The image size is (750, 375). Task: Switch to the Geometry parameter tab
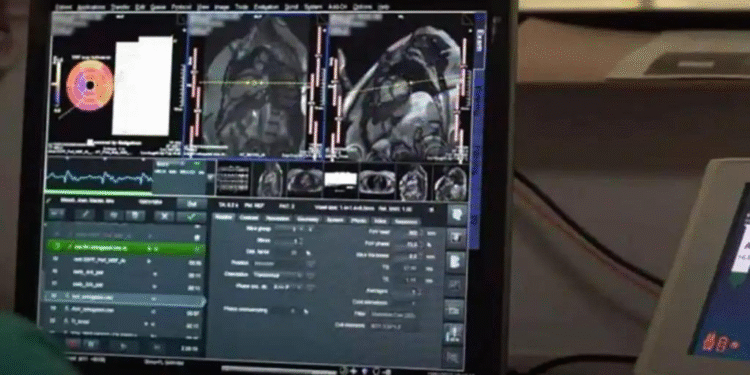pyautogui.click(x=308, y=219)
